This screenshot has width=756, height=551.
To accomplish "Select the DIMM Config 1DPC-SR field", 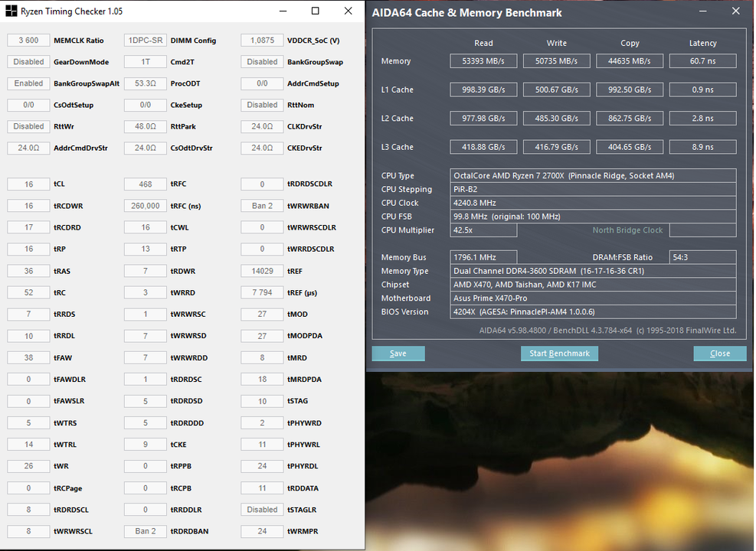I will (145, 41).
